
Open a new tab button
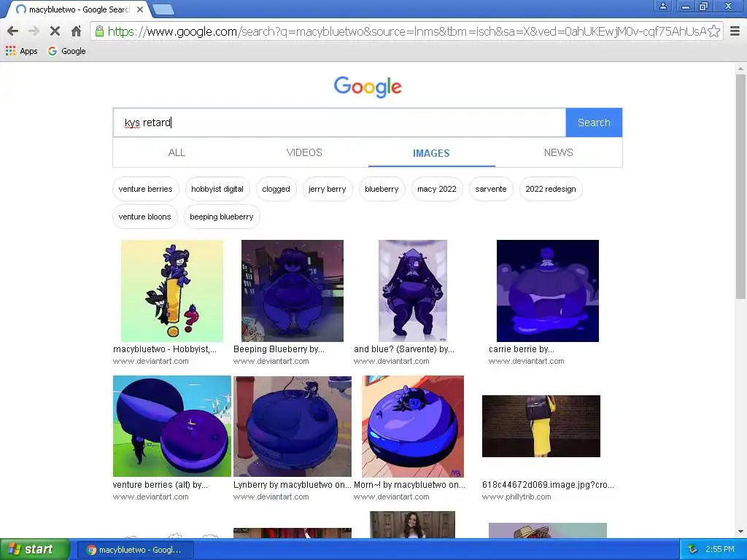pos(163,9)
